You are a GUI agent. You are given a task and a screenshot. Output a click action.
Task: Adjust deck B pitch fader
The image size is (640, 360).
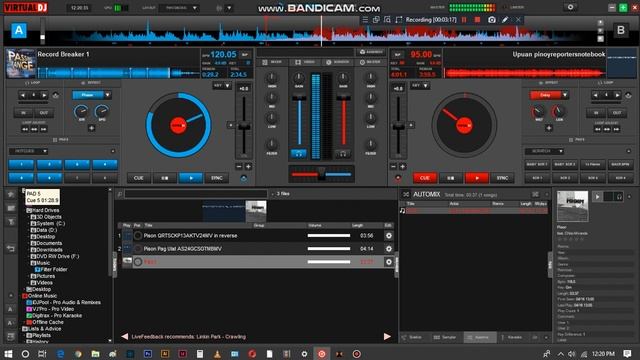398,127
